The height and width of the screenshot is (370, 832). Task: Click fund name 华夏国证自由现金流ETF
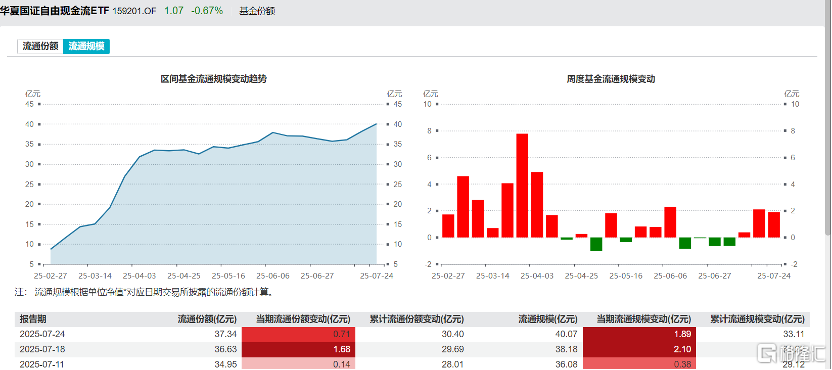(55, 10)
